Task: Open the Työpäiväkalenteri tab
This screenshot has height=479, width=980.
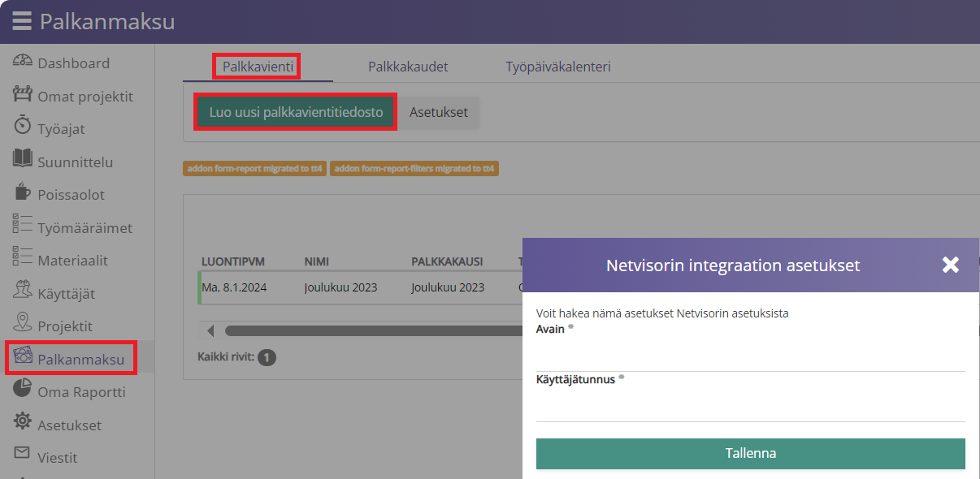Action: pos(558,67)
